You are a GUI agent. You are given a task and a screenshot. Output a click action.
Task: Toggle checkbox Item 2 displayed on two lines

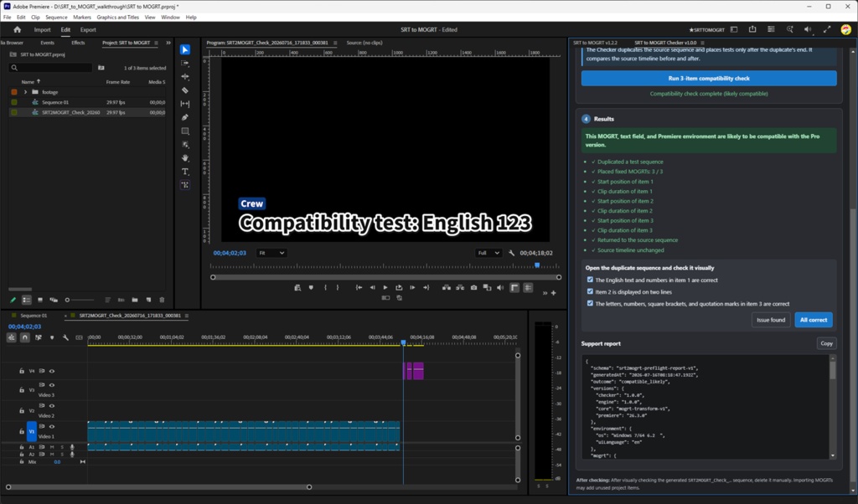coord(590,291)
